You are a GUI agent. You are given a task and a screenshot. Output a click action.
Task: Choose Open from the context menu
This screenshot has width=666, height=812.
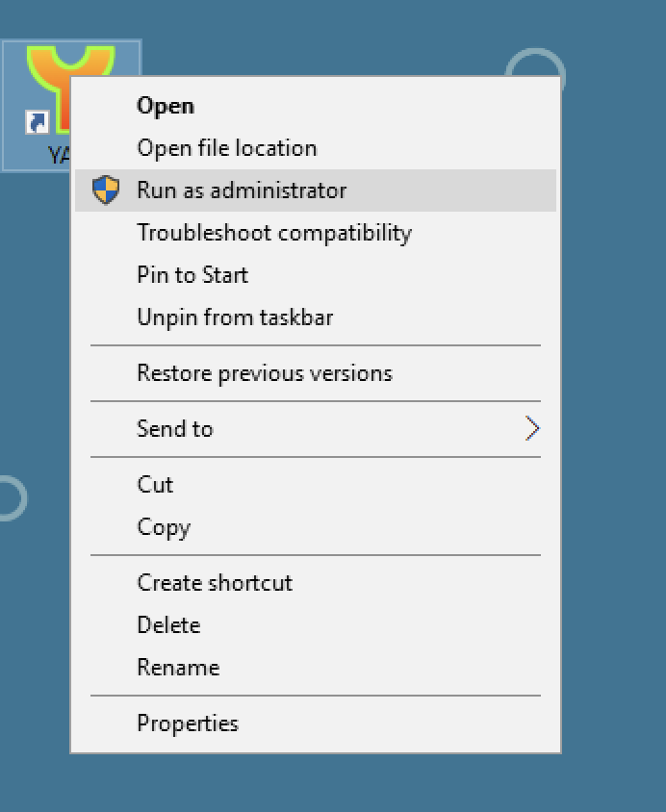[x=166, y=106]
